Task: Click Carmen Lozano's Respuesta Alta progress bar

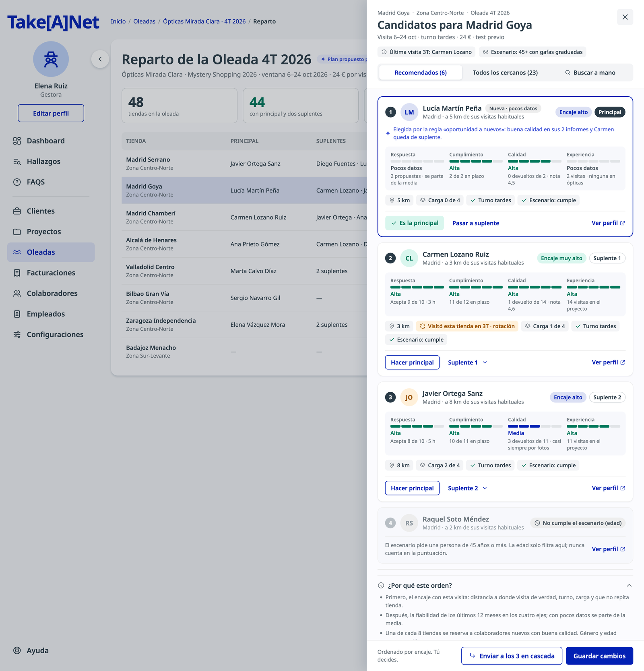Action: coord(417,287)
